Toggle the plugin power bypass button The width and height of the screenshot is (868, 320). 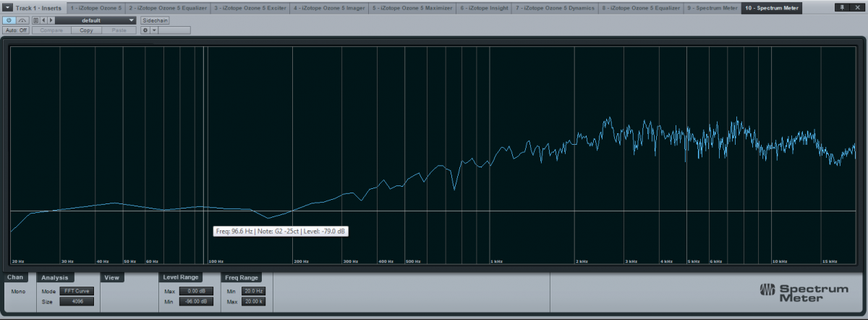tap(9, 20)
